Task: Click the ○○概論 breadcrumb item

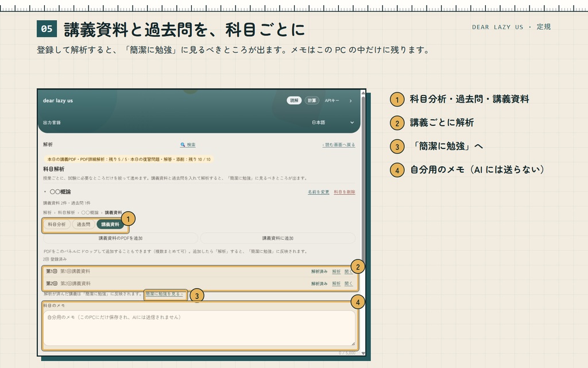Action: [90, 213]
